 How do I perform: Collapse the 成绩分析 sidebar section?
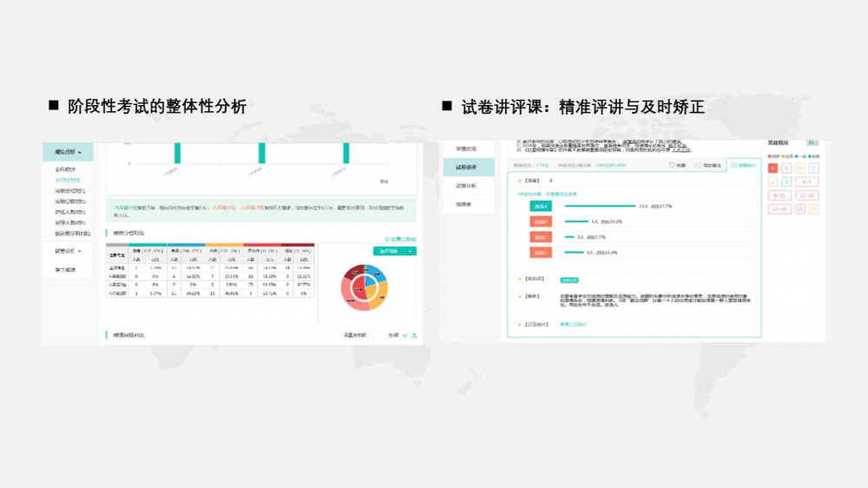coord(68,151)
